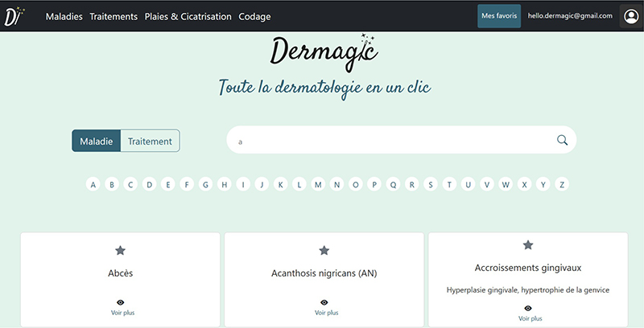
Task: Filter by letter O
Action: click(x=356, y=185)
